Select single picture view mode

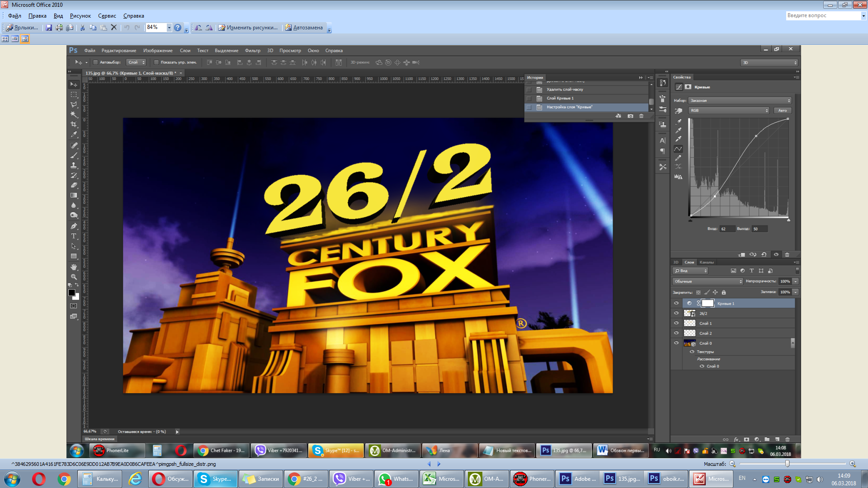coord(25,39)
